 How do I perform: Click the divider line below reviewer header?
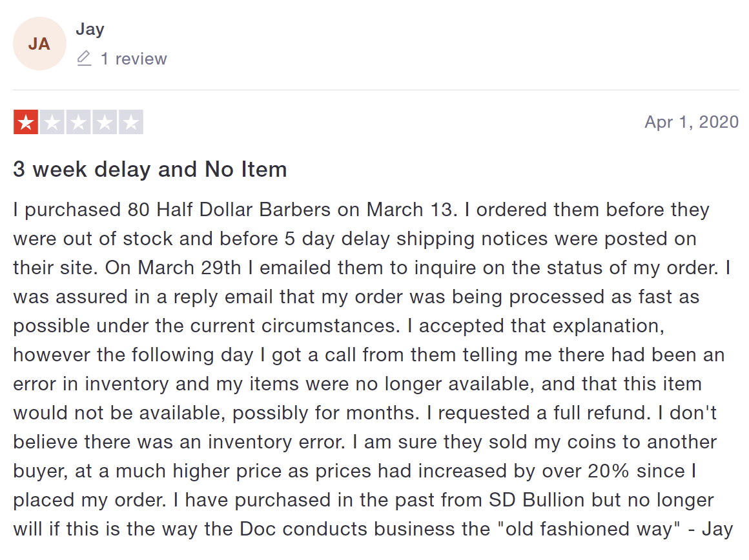pyautogui.click(x=376, y=90)
